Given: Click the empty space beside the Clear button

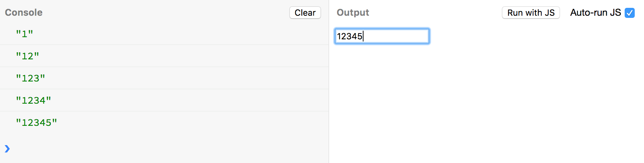Looking at the screenshot, I should tap(165, 13).
